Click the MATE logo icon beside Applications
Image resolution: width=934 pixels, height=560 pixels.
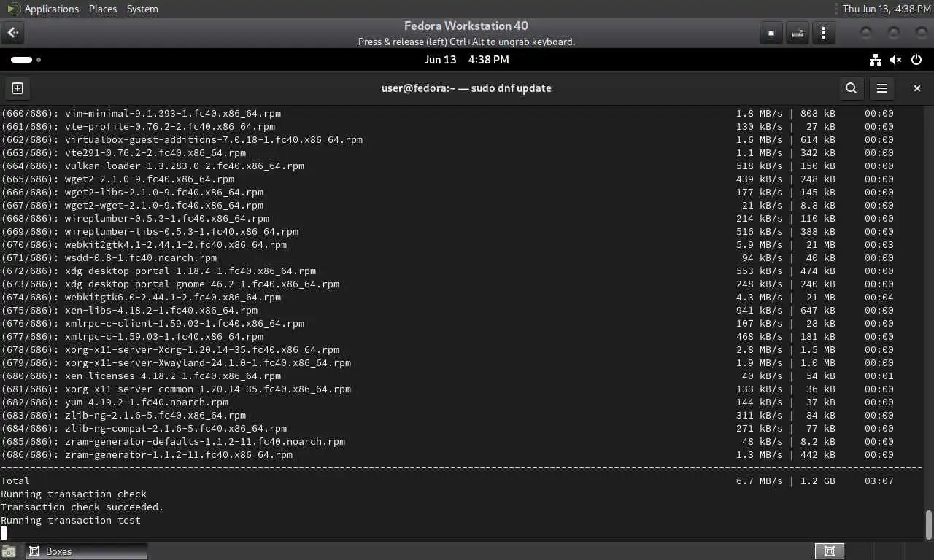[x=13, y=9]
